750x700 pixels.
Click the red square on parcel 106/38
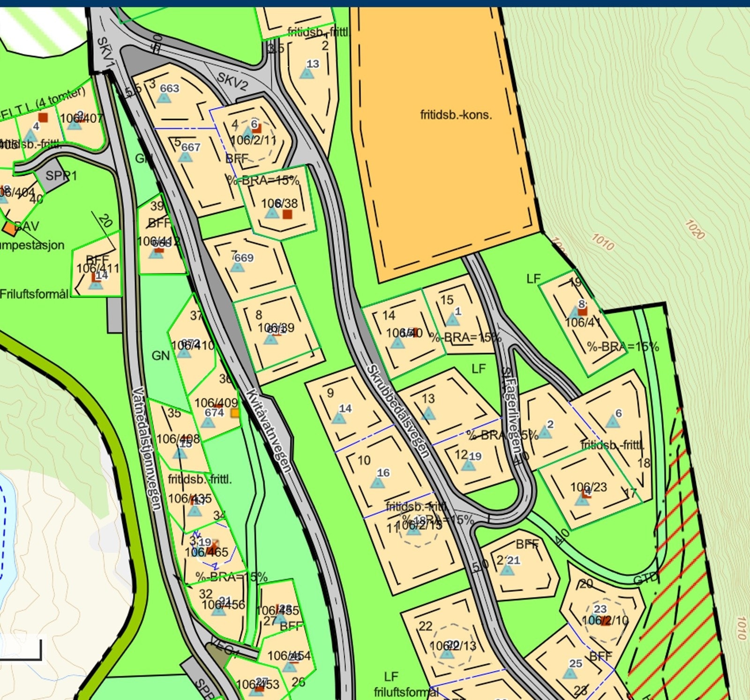(x=287, y=214)
